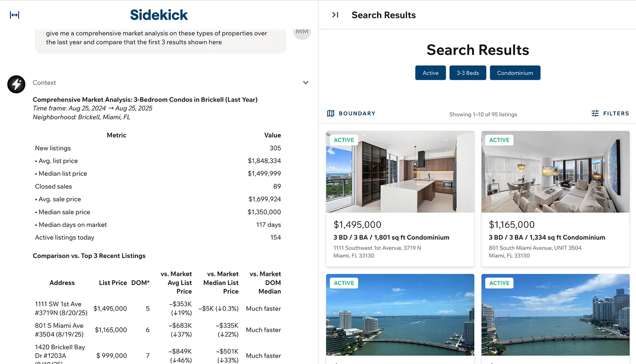
Task: Click the waterfront photo in the bottom-left listing
Action: pos(400,315)
